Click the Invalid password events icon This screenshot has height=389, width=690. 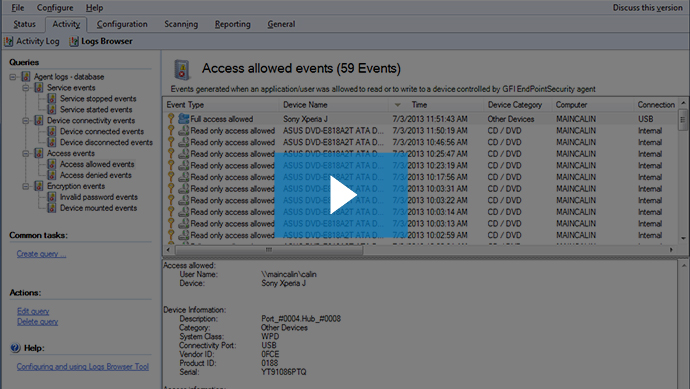[x=52, y=197]
